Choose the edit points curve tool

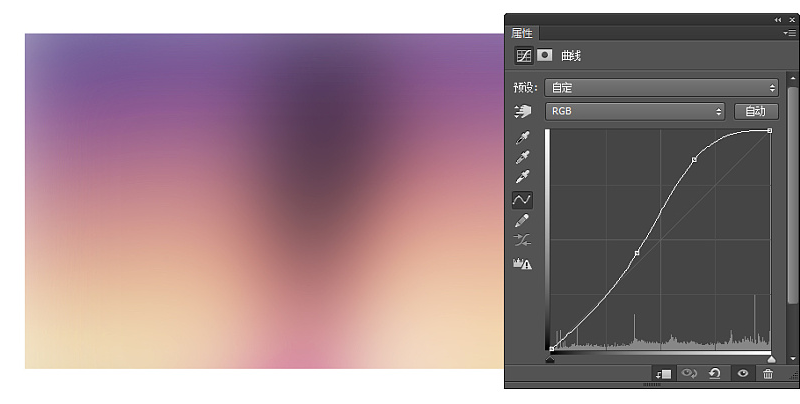pyautogui.click(x=522, y=199)
